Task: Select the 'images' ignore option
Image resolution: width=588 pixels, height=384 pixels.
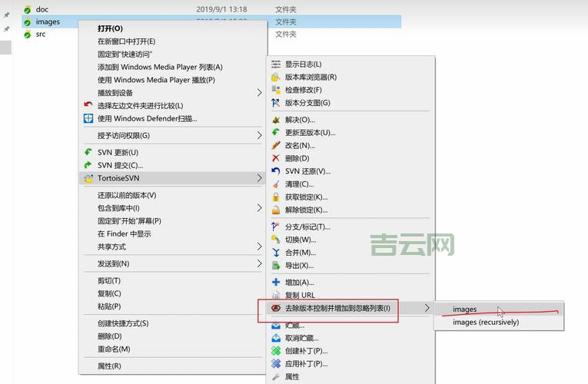Action: point(499,309)
